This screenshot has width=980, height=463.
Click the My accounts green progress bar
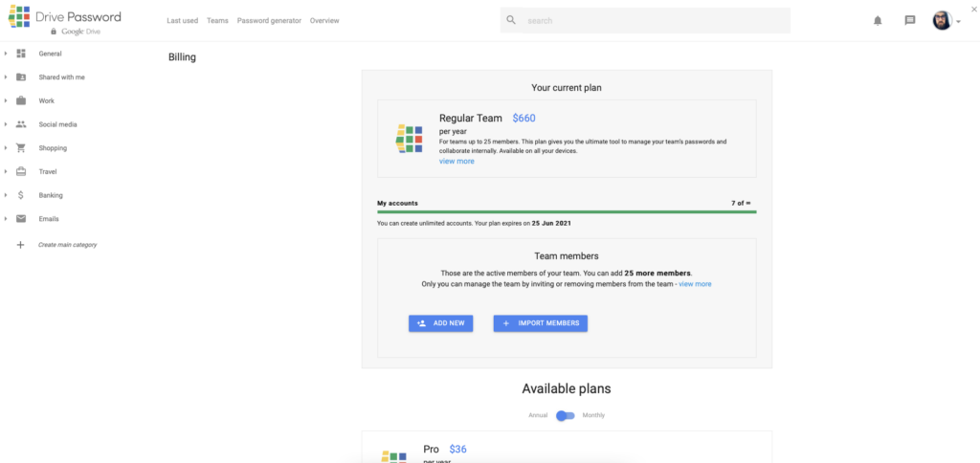pyautogui.click(x=567, y=211)
